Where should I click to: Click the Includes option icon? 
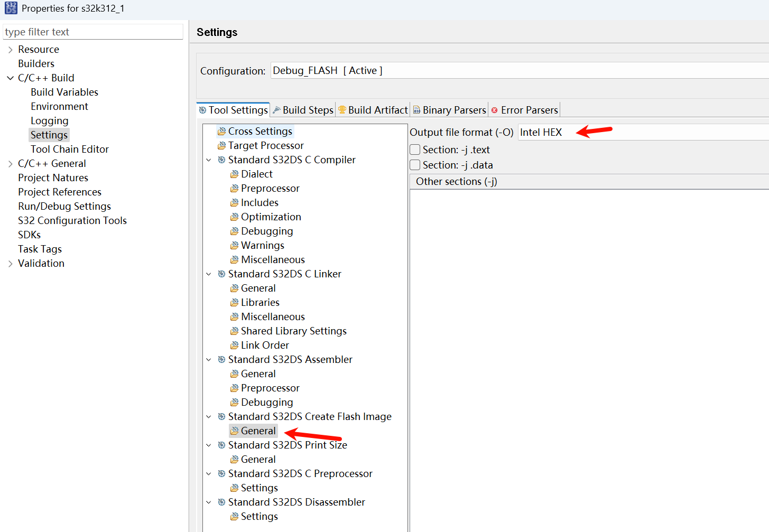[x=235, y=202]
